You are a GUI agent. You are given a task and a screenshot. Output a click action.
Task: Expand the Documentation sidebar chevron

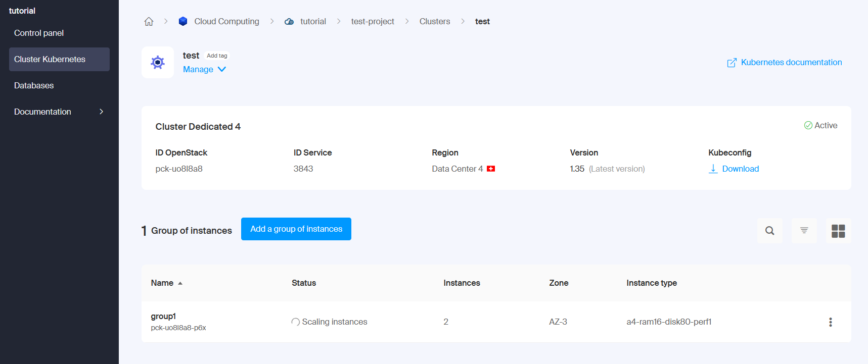tap(101, 112)
